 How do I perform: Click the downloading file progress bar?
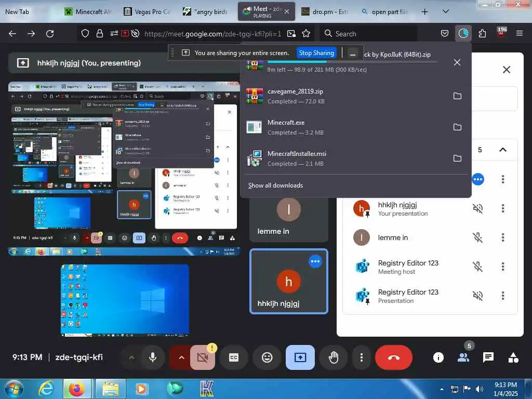coord(352,62)
